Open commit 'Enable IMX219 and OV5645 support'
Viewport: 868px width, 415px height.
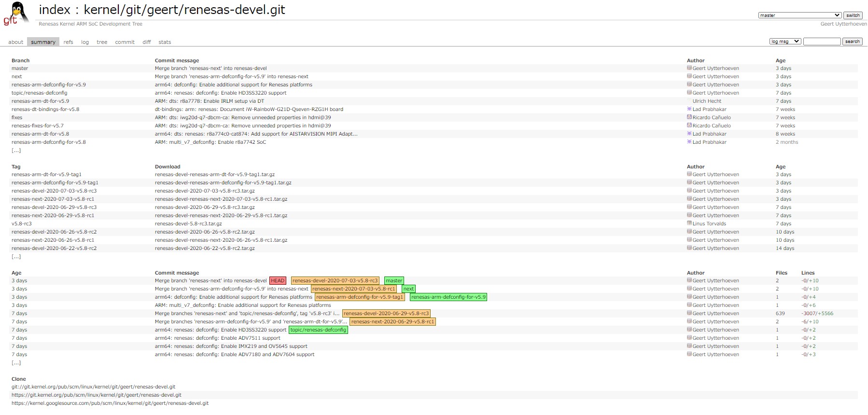[231, 346]
